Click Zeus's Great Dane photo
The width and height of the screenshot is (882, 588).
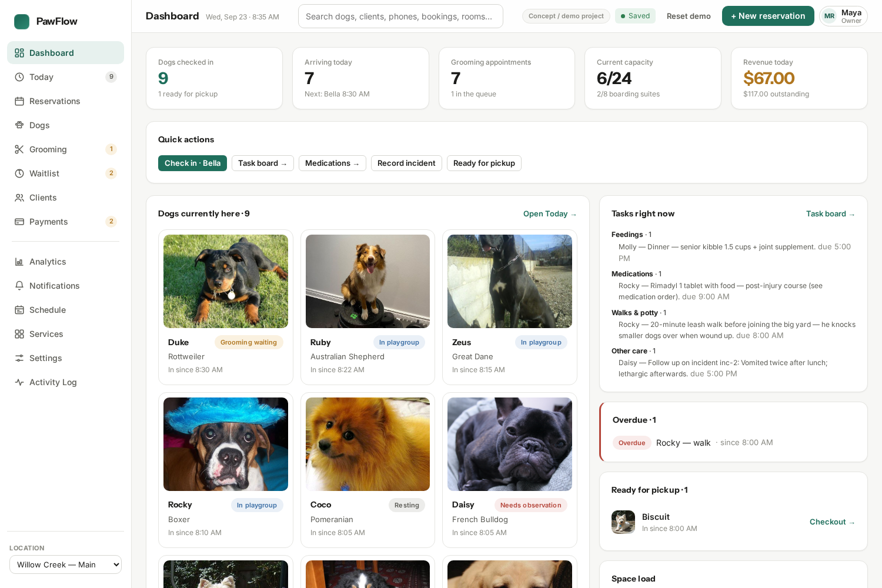pyautogui.click(x=510, y=281)
